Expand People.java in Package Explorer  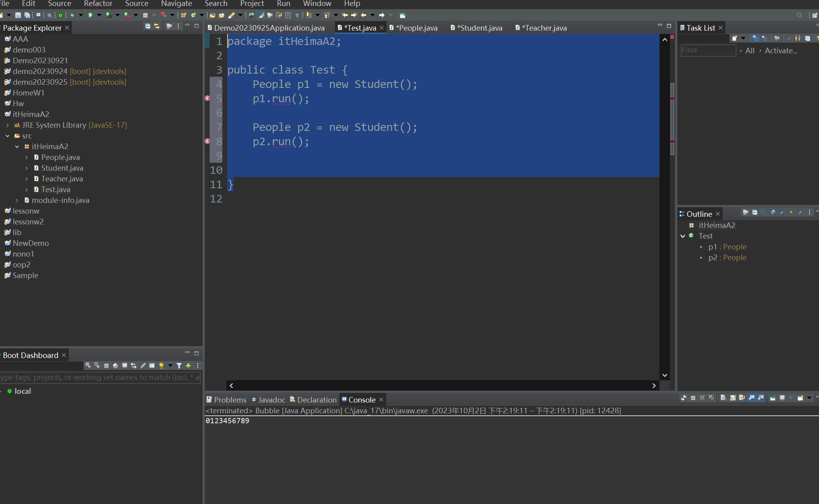27,158
